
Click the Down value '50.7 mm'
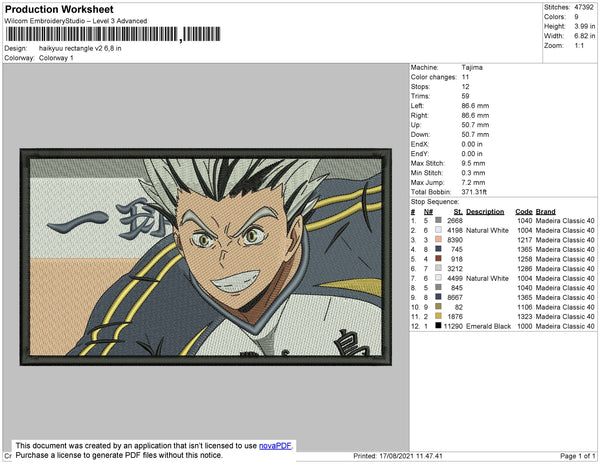[475, 134]
